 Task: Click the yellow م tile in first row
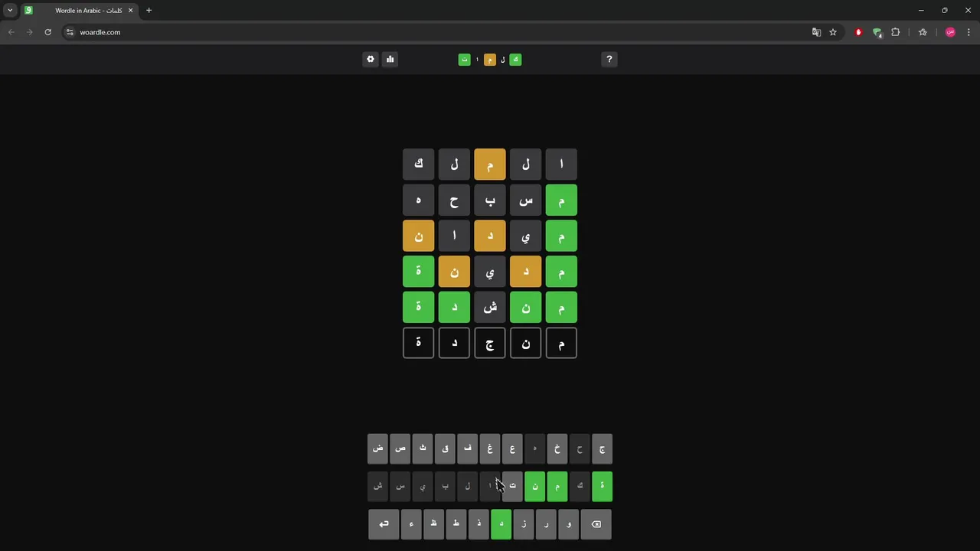(490, 165)
